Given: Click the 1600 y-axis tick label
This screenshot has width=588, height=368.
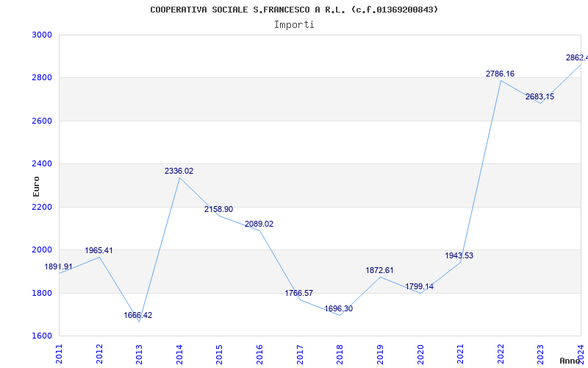Looking at the screenshot, I should [x=41, y=336].
